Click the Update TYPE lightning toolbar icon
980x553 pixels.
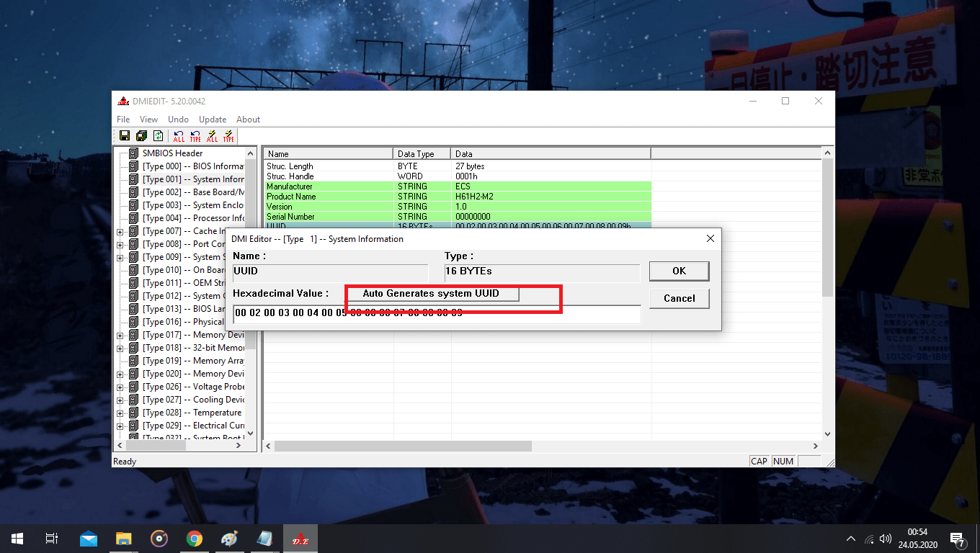[x=228, y=136]
